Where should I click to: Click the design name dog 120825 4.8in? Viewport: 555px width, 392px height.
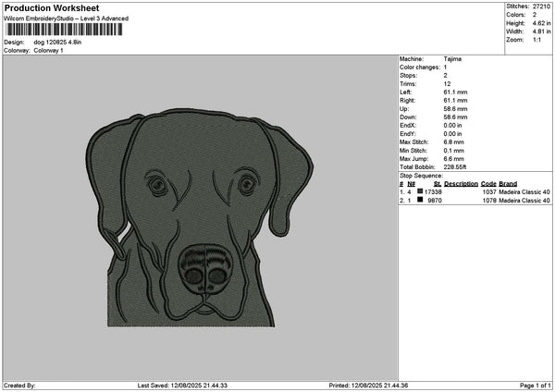tap(60, 43)
